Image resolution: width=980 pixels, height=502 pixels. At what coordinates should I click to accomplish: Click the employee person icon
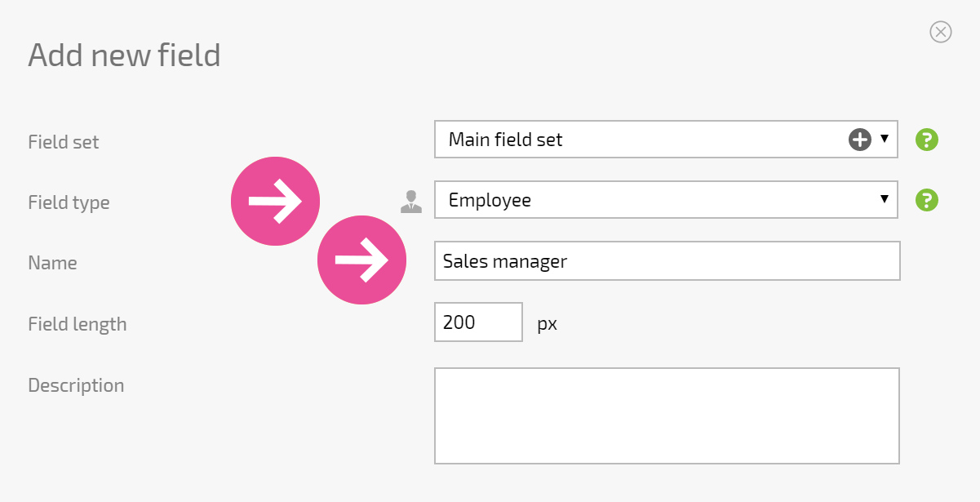[411, 202]
